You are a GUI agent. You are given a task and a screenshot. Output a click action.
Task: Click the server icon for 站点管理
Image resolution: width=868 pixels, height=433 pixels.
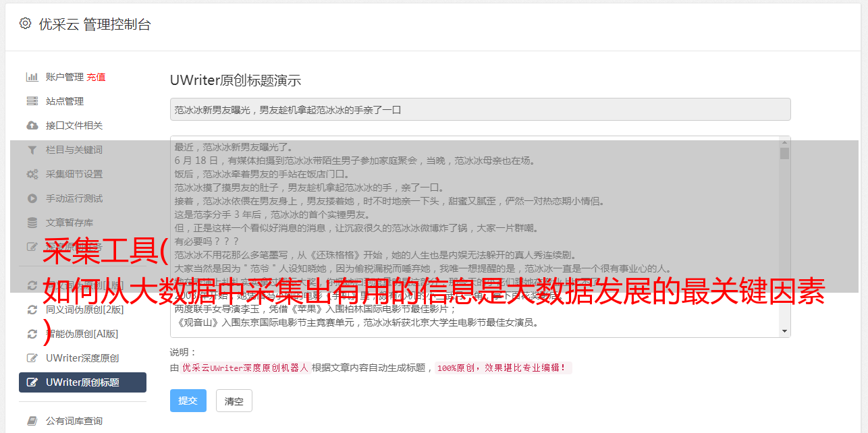pos(32,101)
